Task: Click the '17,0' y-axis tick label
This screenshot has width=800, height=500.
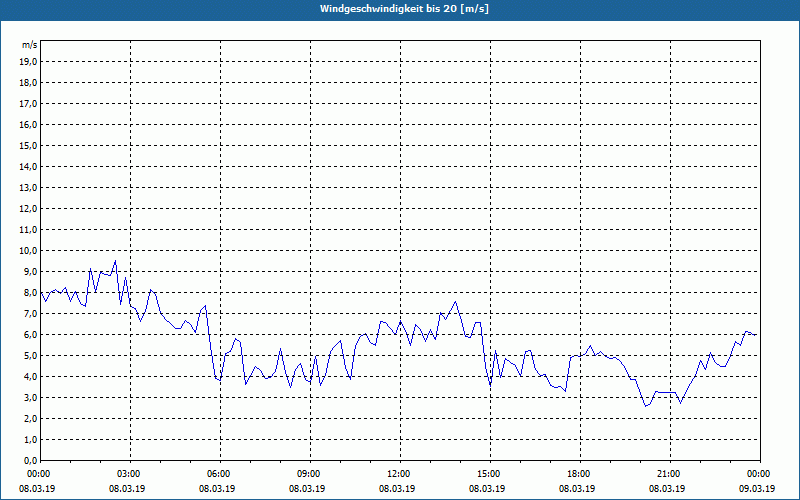Action: pos(28,104)
